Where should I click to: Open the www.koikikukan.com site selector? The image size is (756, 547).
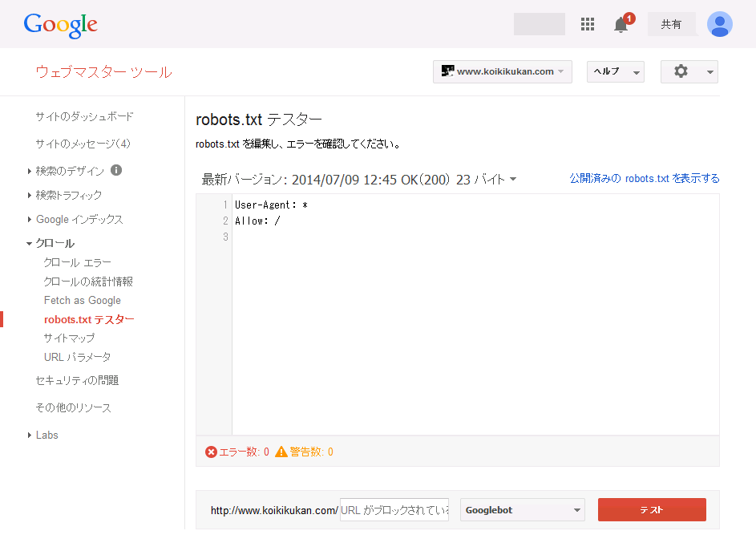503,72
